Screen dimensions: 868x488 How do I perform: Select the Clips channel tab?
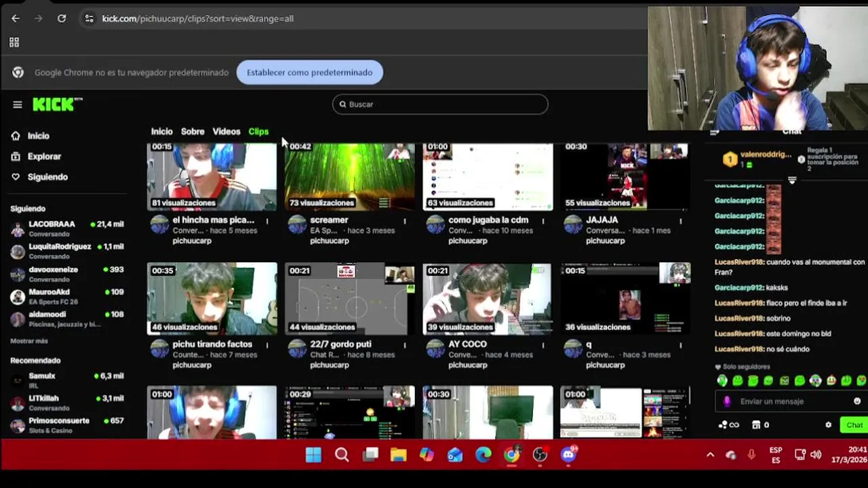click(x=258, y=131)
